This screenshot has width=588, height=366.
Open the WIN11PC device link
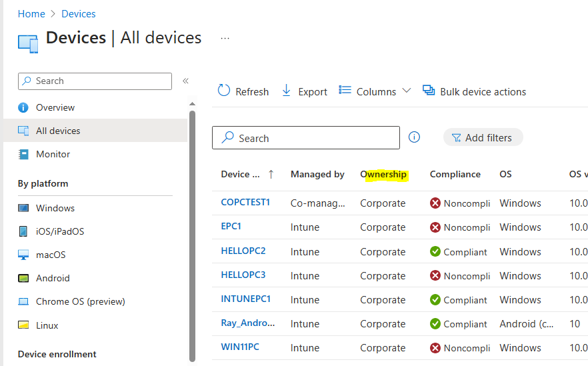tap(240, 347)
